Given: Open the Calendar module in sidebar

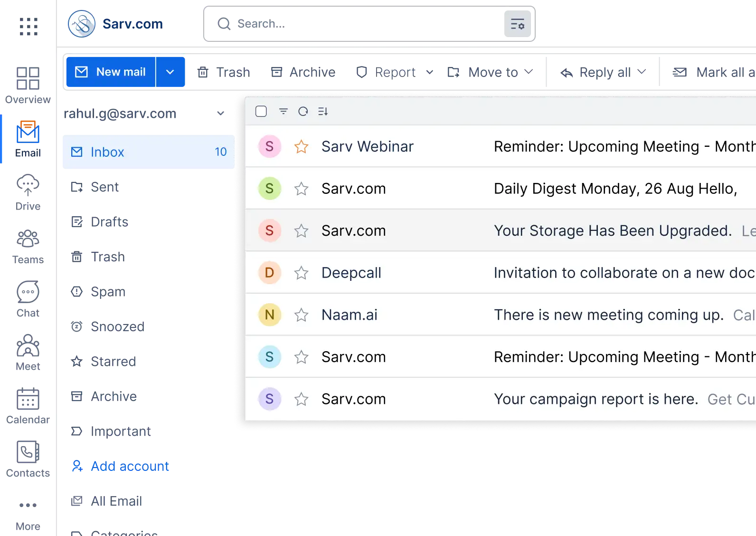Looking at the screenshot, I should [x=28, y=406].
